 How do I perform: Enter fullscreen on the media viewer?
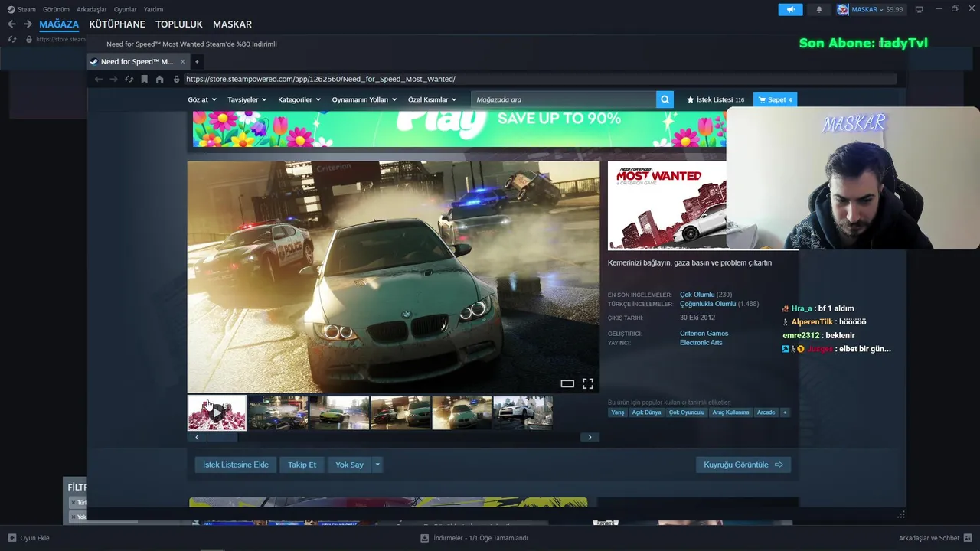click(588, 383)
